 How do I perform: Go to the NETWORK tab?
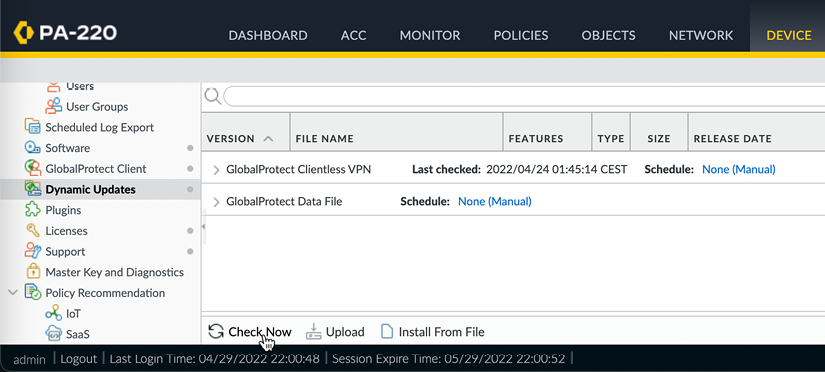701,35
